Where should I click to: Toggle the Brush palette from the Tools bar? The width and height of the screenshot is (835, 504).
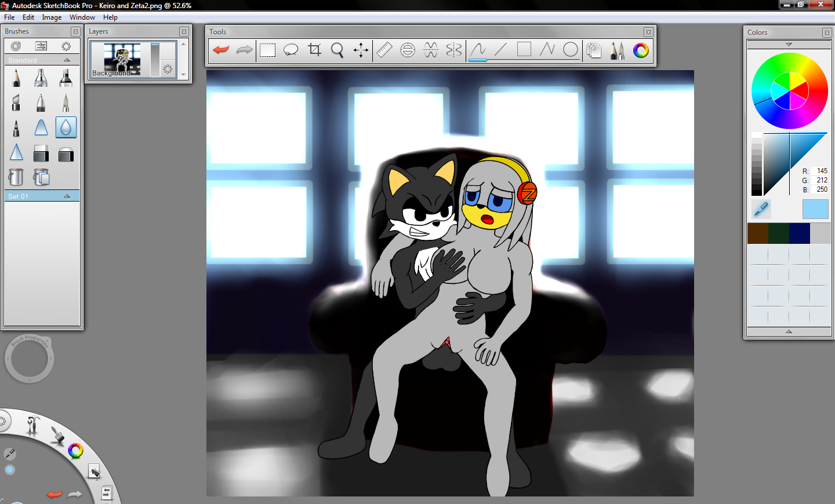click(x=618, y=50)
